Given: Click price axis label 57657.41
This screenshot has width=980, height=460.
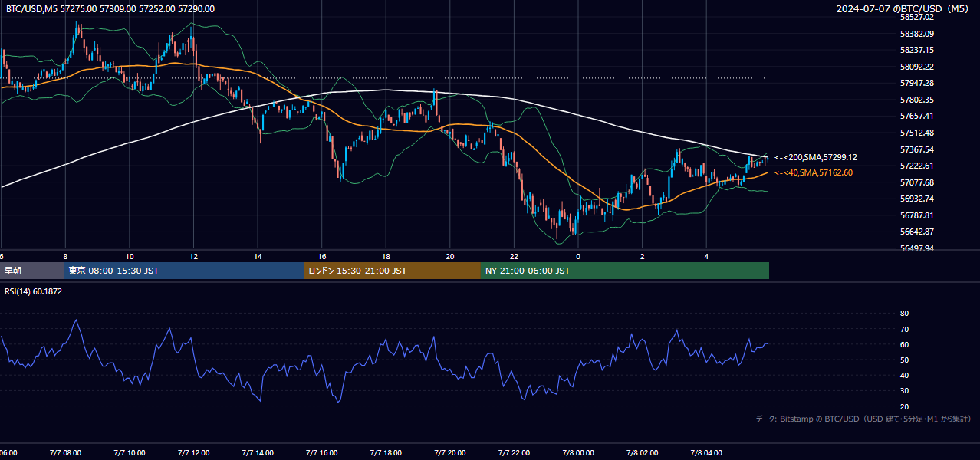Looking at the screenshot, I should point(917,116).
